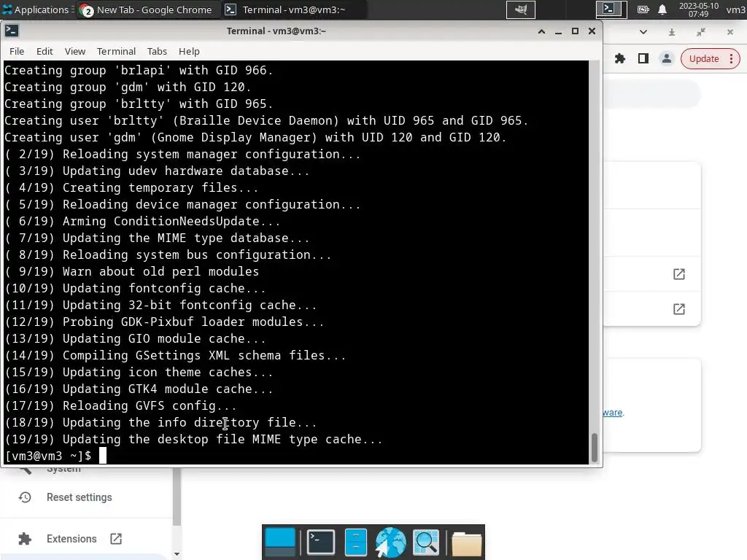Click the external link icon next to Extensions
The width and height of the screenshot is (747, 560).
(116, 539)
